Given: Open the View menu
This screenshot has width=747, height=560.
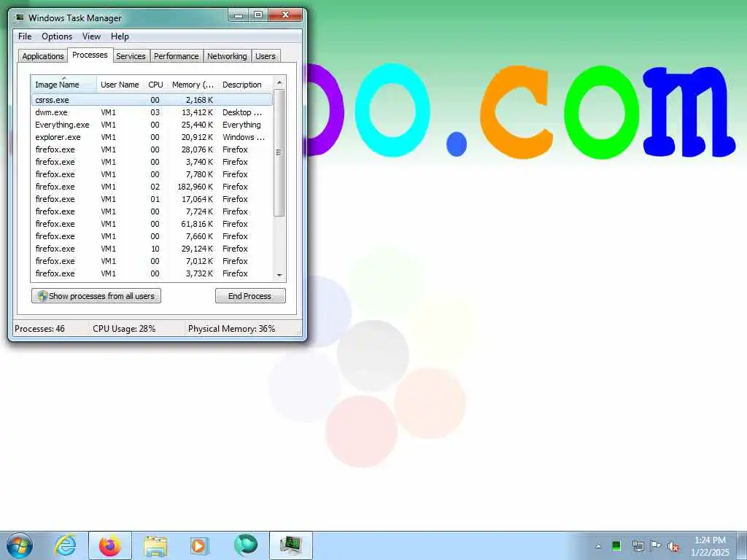Looking at the screenshot, I should tap(91, 36).
